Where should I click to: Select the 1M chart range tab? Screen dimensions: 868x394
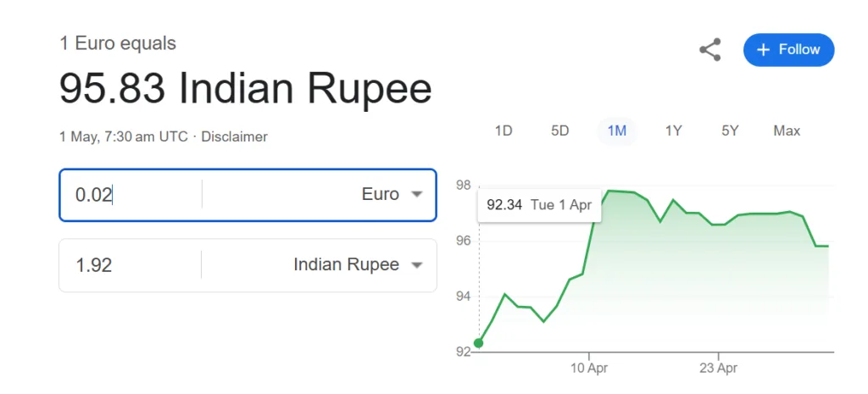[x=617, y=131]
